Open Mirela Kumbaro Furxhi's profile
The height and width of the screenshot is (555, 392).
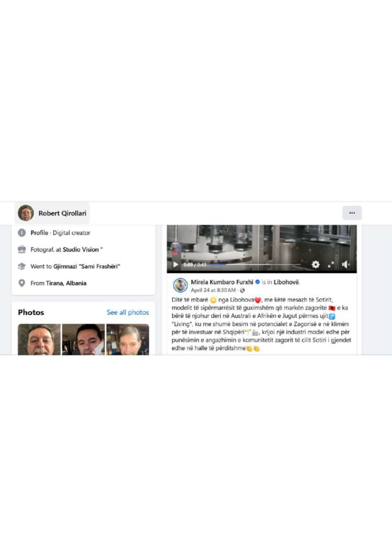(222, 282)
